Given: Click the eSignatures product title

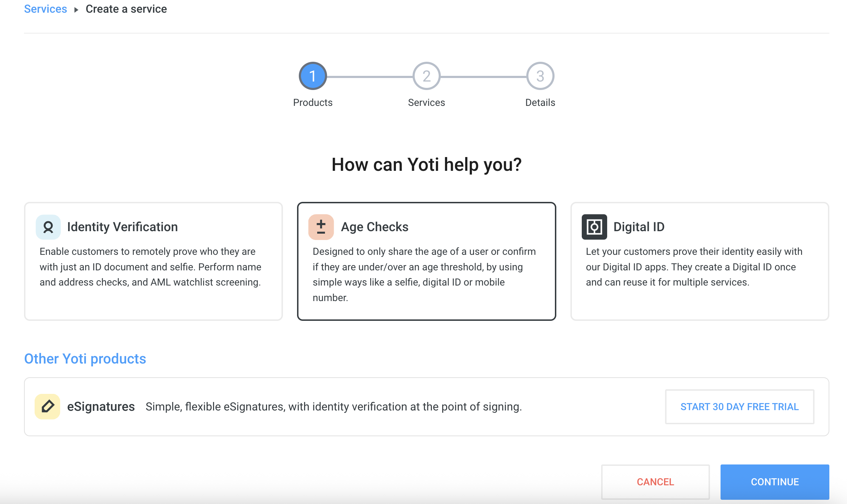Looking at the screenshot, I should 101,407.
